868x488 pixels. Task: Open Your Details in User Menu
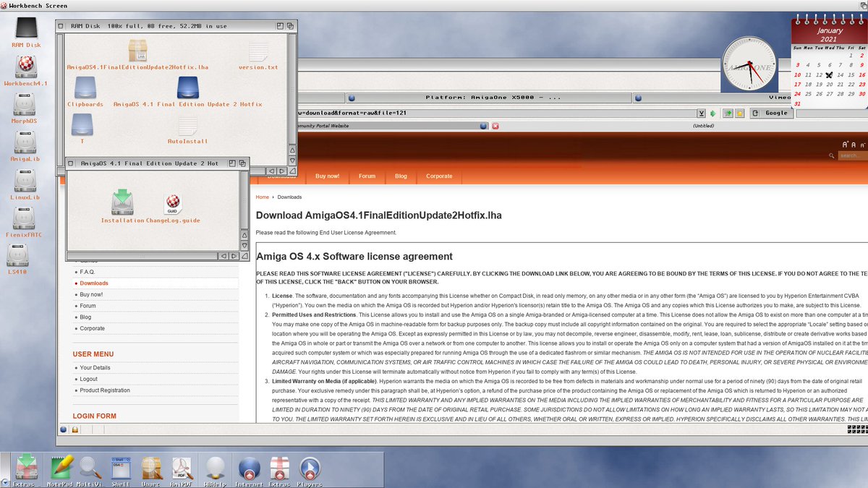pyautogui.click(x=95, y=368)
